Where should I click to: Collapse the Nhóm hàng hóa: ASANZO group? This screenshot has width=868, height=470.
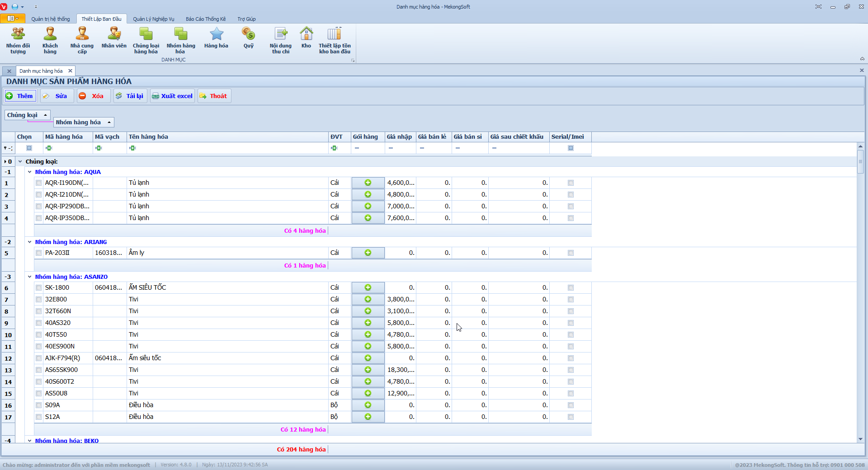[x=30, y=277]
